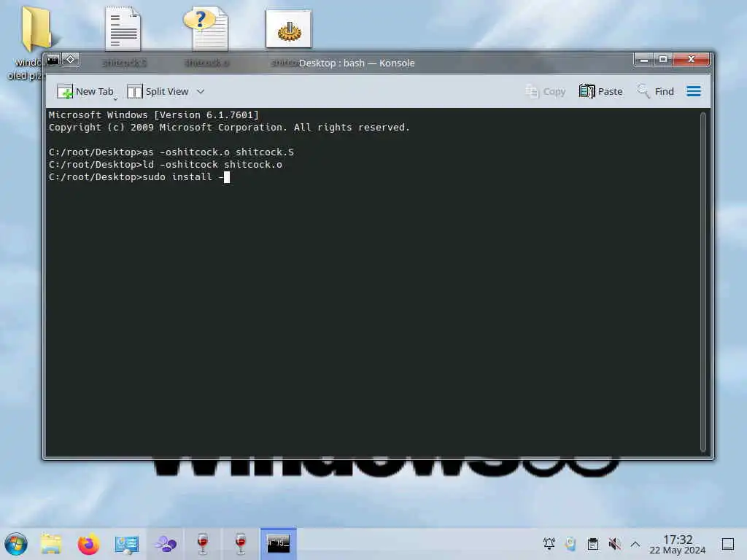Click the Konsole window menu icon

[53, 60]
